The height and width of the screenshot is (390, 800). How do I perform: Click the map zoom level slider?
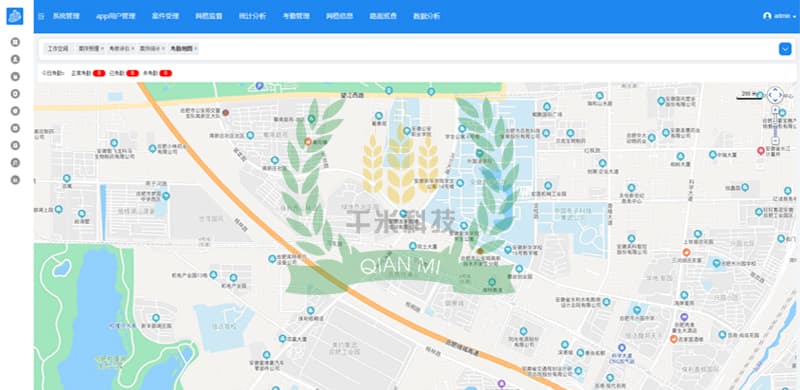tap(775, 125)
